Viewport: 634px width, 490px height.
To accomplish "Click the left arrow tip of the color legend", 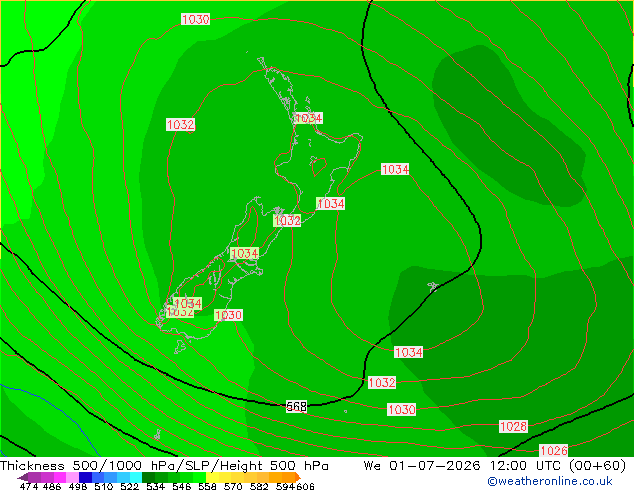I will coord(23,478).
